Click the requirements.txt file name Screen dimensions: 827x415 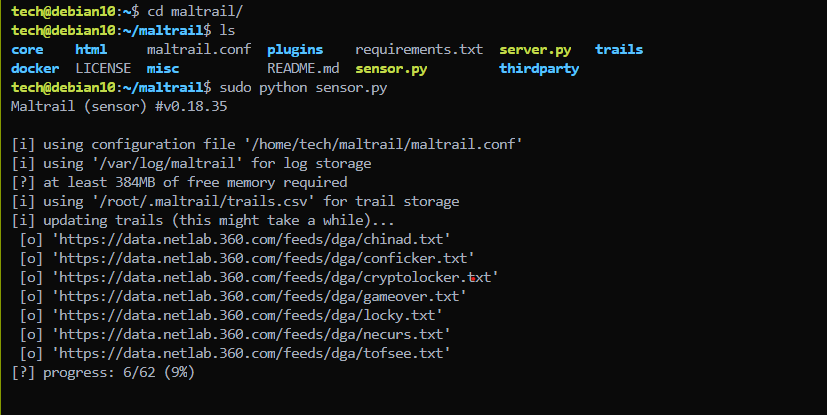pos(419,50)
